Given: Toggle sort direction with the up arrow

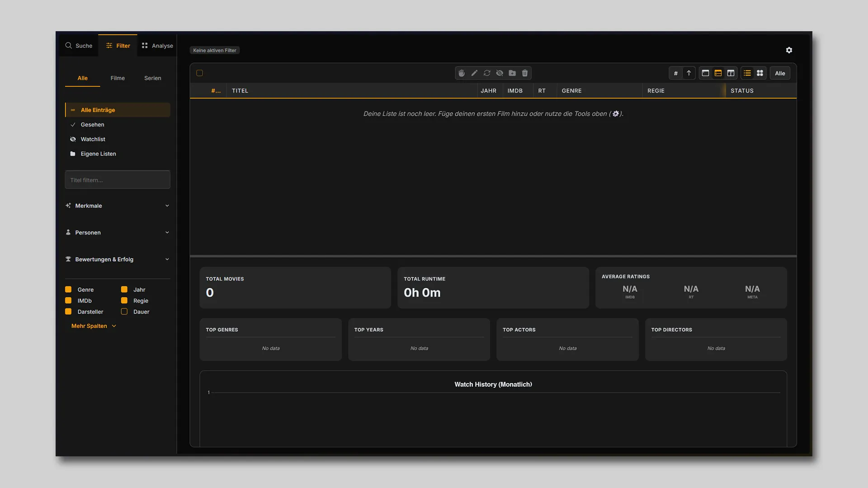Looking at the screenshot, I should coord(689,73).
